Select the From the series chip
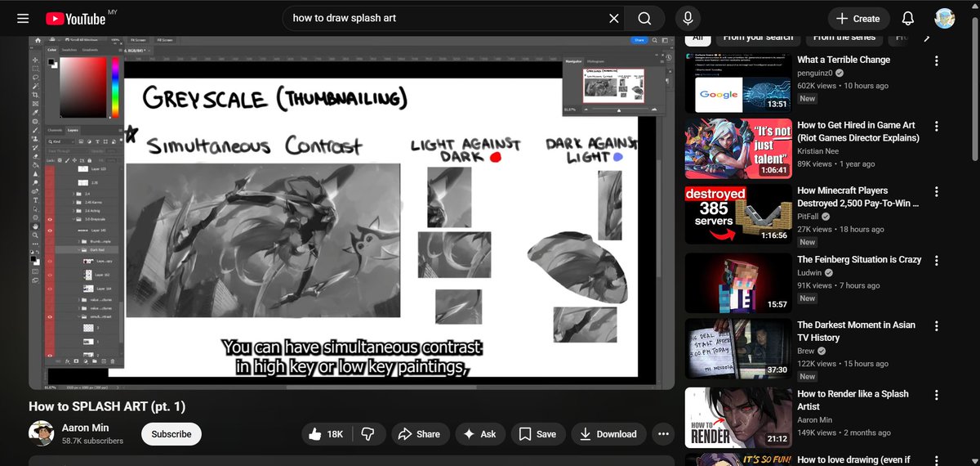 [844, 38]
